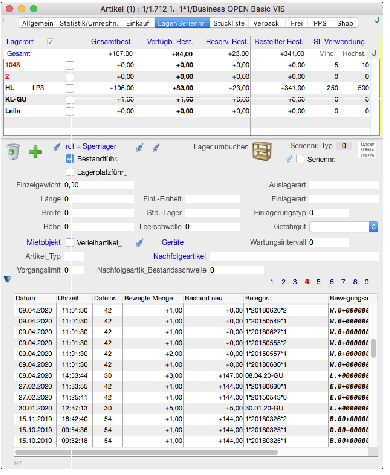Go to page 9 of movements list
Screen dimensions: 390x475
366,282
